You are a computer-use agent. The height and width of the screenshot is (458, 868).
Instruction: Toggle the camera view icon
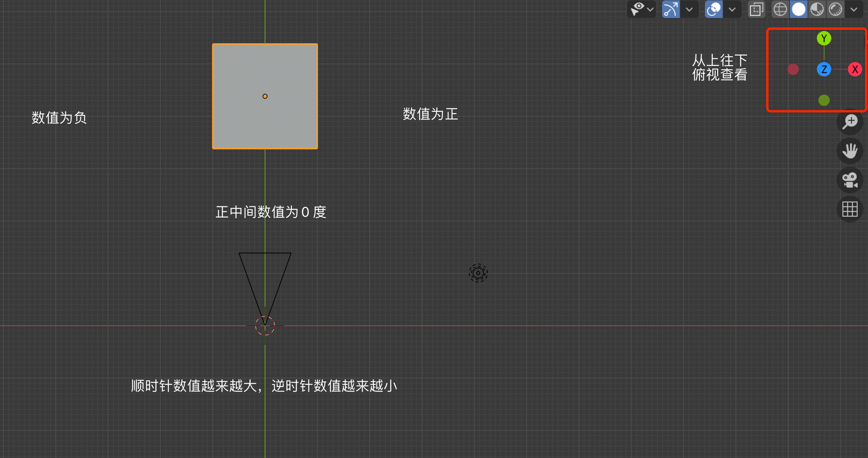850,180
